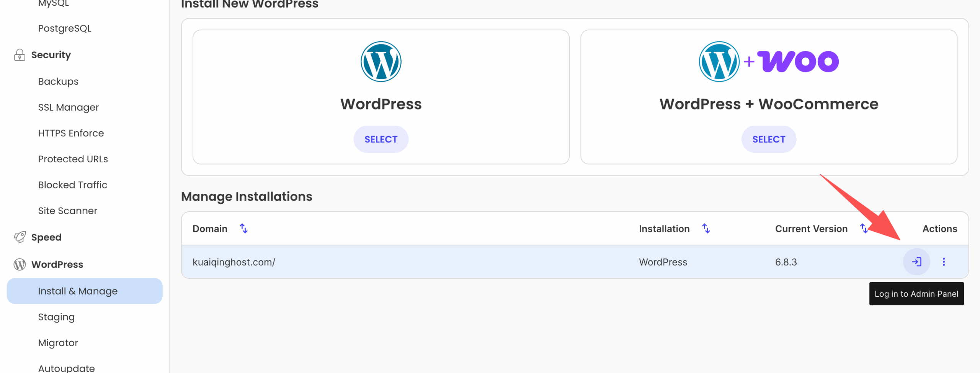Screen dimensions: 980x373
Task: Open the three-dot actions menu for kuaiqinghost.com
Action: [944, 262]
